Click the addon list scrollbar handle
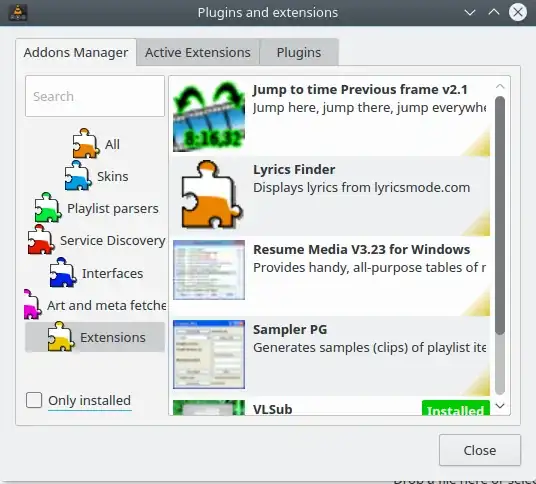Viewport: 536px width, 484px height. [x=500, y=215]
